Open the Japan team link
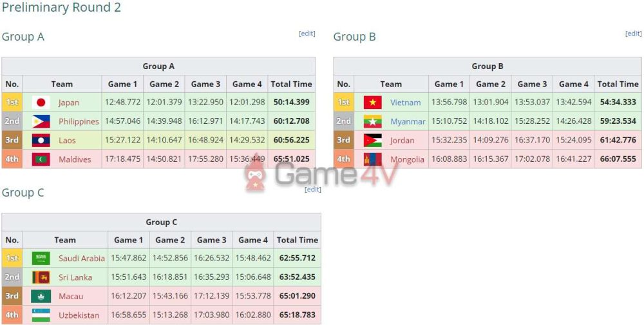Image resolution: width=644 pixels, height=325 pixels. pos(69,103)
